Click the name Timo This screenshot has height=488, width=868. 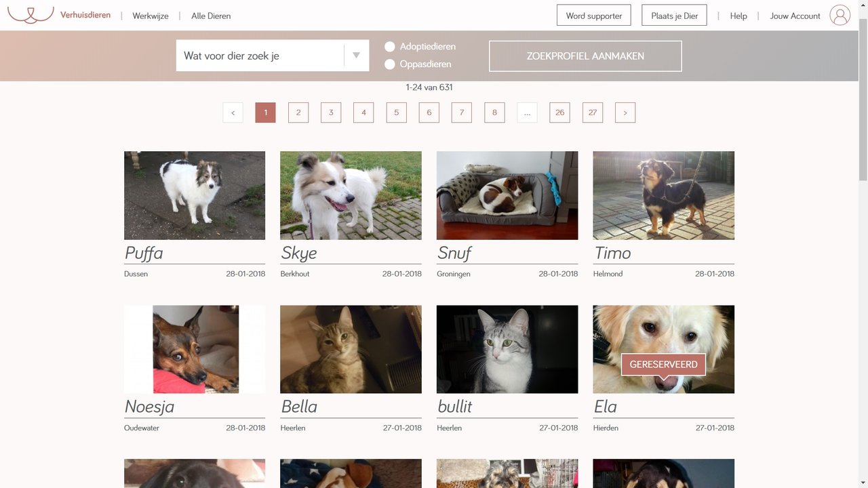(x=612, y=253)
